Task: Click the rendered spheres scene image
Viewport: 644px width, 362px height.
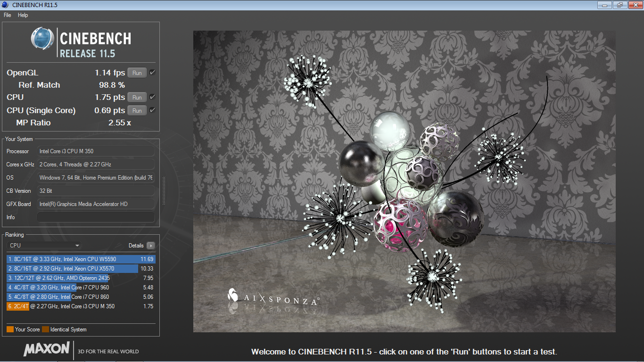Action: click(x=404, y=181)
